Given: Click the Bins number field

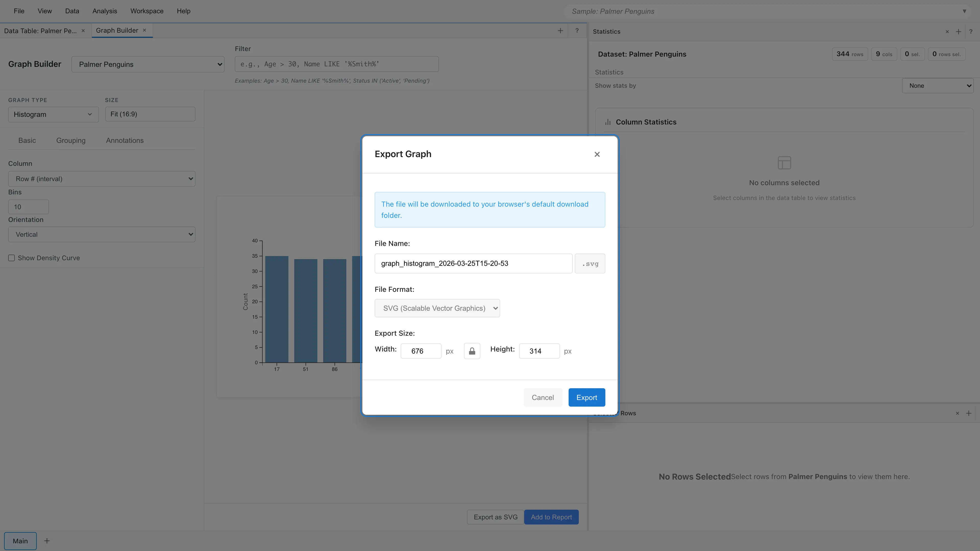Looking at the screenshot, I should tap(29, 207).
